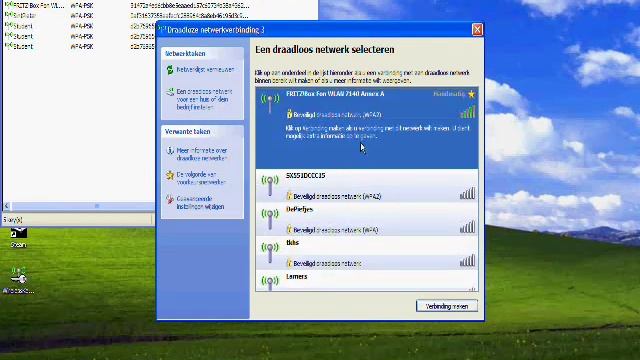Open Een draadloos netwerk voor huis instellen
Image resolution: width=640 pixels, height=360 pixels.
coord(204,100)
